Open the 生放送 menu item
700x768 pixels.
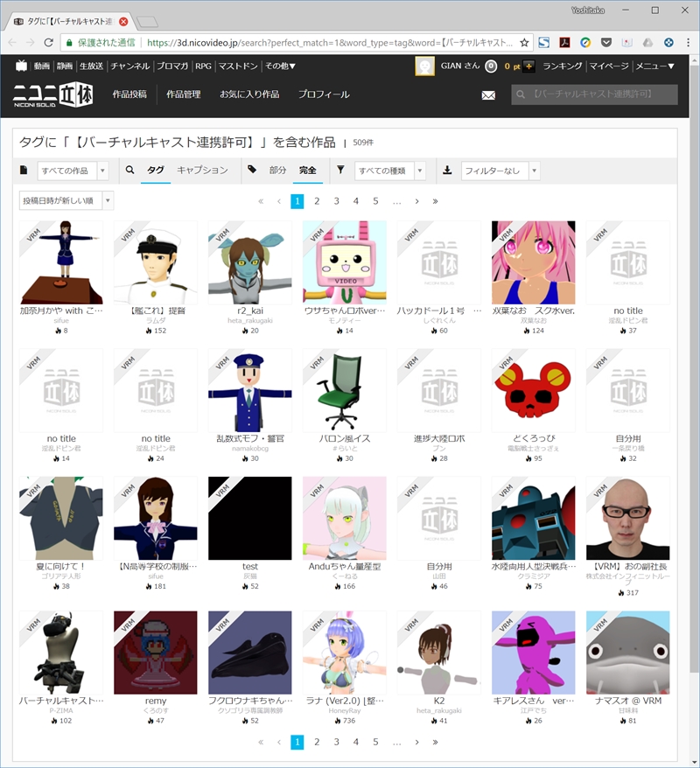tap(91, 66)
